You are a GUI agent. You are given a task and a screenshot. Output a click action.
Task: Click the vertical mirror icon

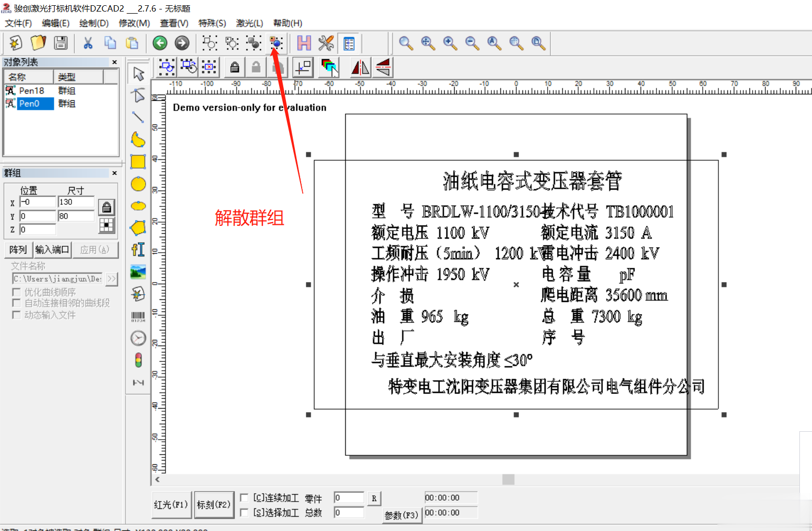(383, 67)
